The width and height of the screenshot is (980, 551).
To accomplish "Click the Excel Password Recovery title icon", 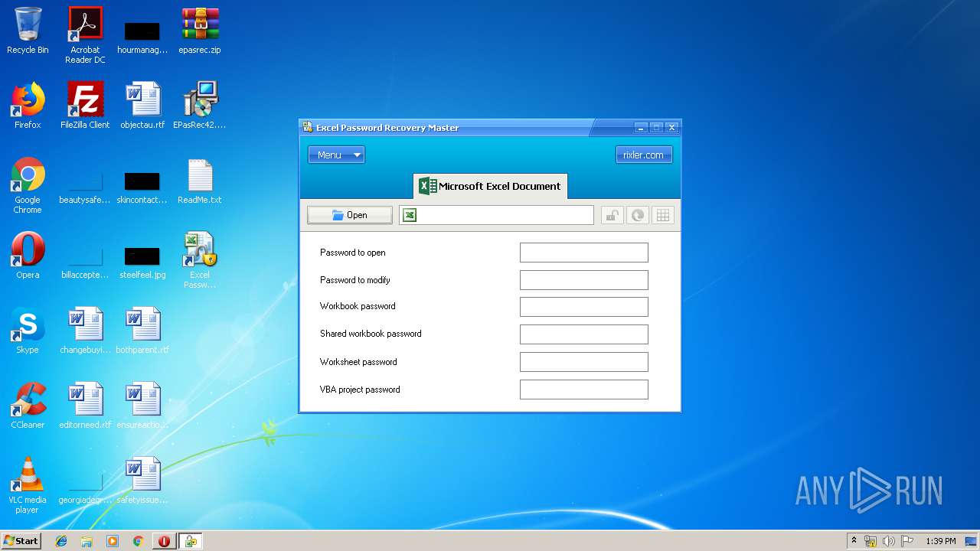I will pyautogui.click(x=308, y=127).
